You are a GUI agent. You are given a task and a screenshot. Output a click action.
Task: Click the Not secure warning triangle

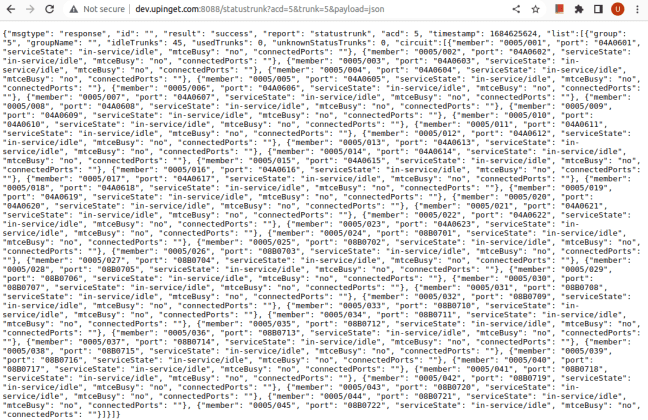pyautogui.click(x=74, y=9)
